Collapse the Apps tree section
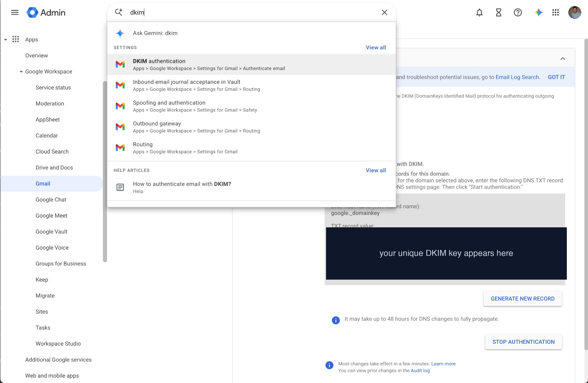 click(6, 40)
